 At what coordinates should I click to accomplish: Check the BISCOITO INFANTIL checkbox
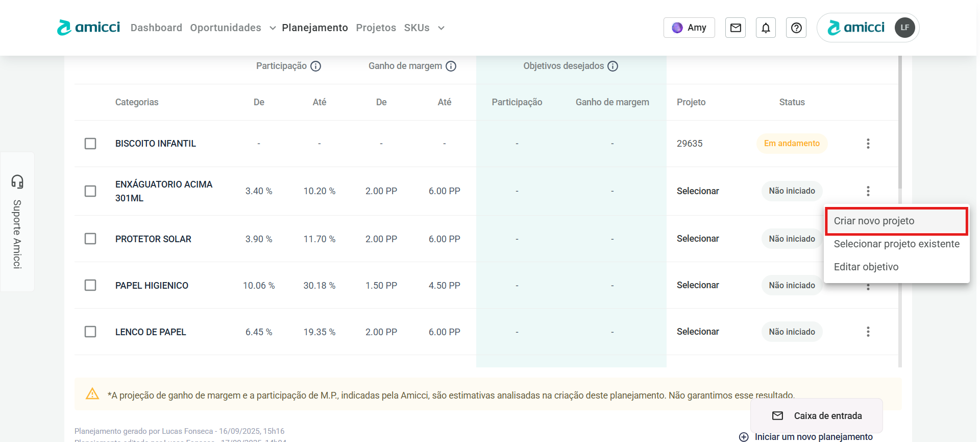[x=90, y=144]
